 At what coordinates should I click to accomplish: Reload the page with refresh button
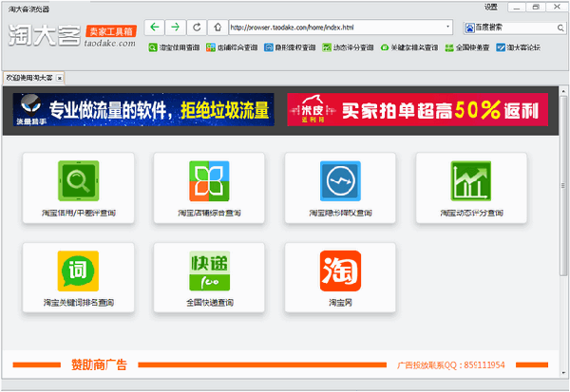[197, 28]
